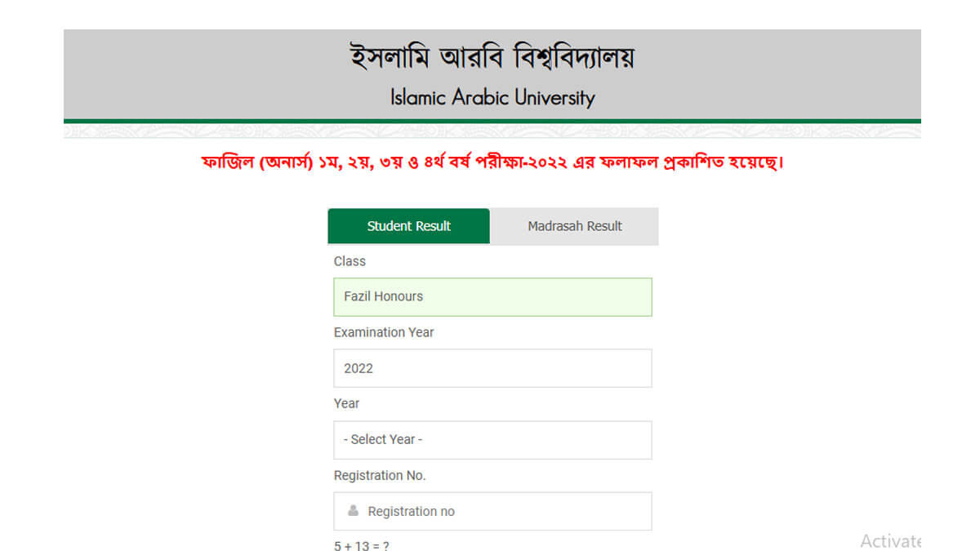The height and width of the screenshot is (551, 980).
Task: Click the Bengali university name heading
Action: coord(492,57)
